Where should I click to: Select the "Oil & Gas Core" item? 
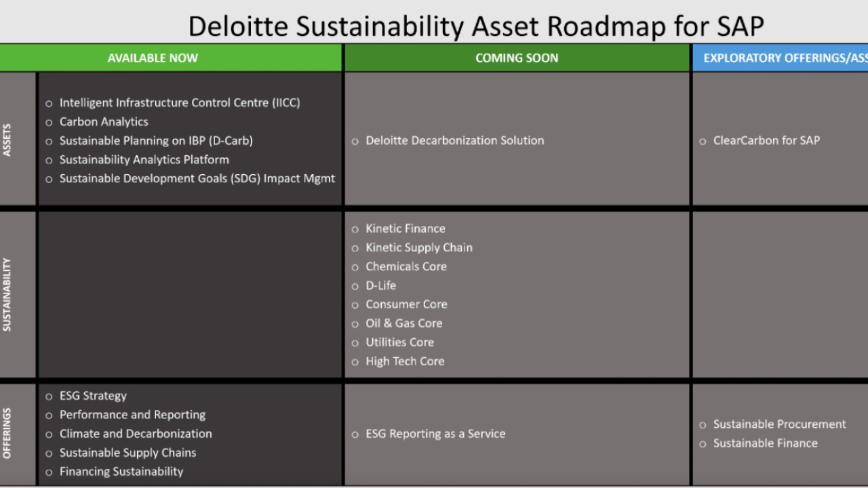tap(404, 324)
